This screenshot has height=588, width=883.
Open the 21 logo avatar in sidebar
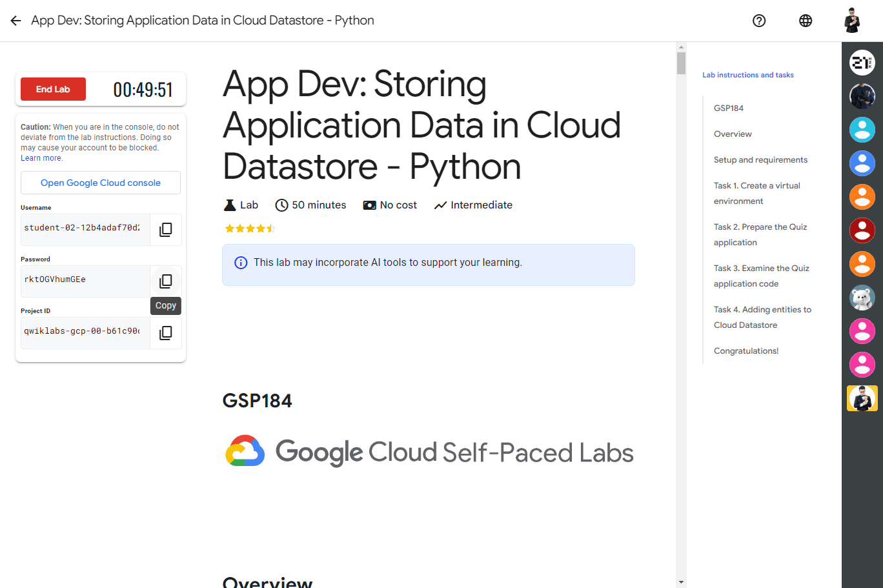pos(862,63)
